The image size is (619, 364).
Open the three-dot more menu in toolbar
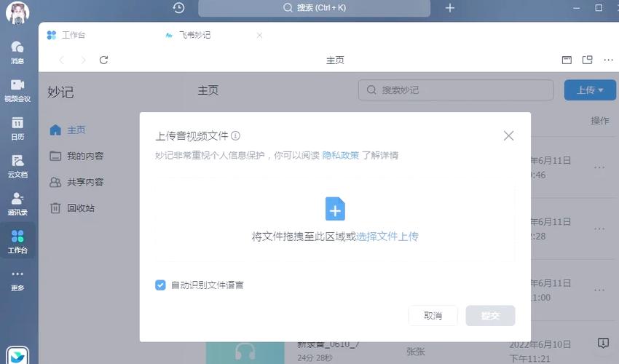click(608, 60)
